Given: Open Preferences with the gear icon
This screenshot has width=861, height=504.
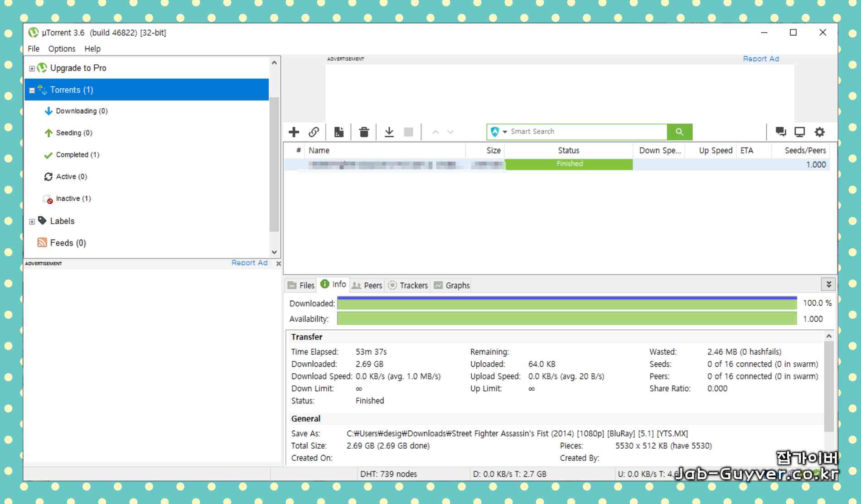Looking at the screenshot, I should click(819, 132).
